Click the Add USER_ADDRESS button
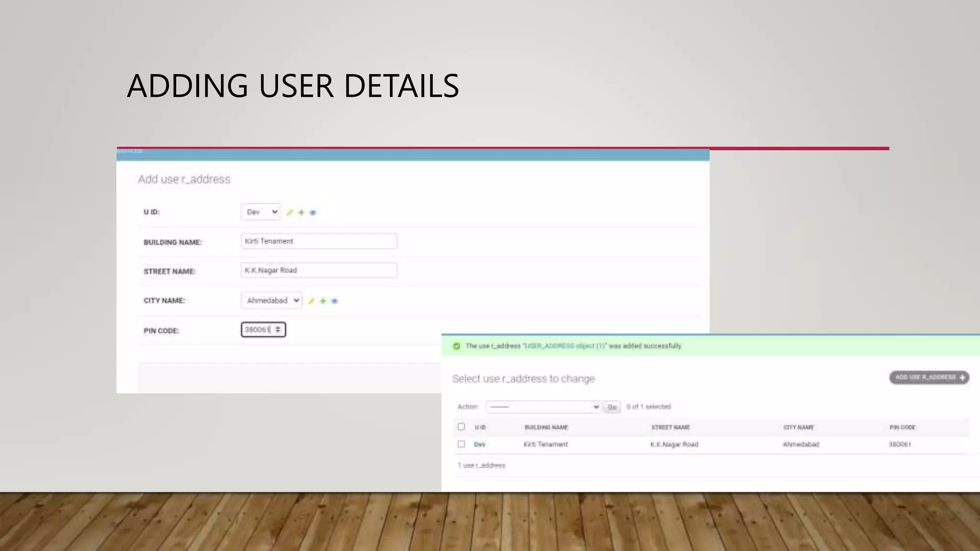Image resolution: width=980 pixels, height=551 pixels. pyautogui.click(x=929, y=377)
